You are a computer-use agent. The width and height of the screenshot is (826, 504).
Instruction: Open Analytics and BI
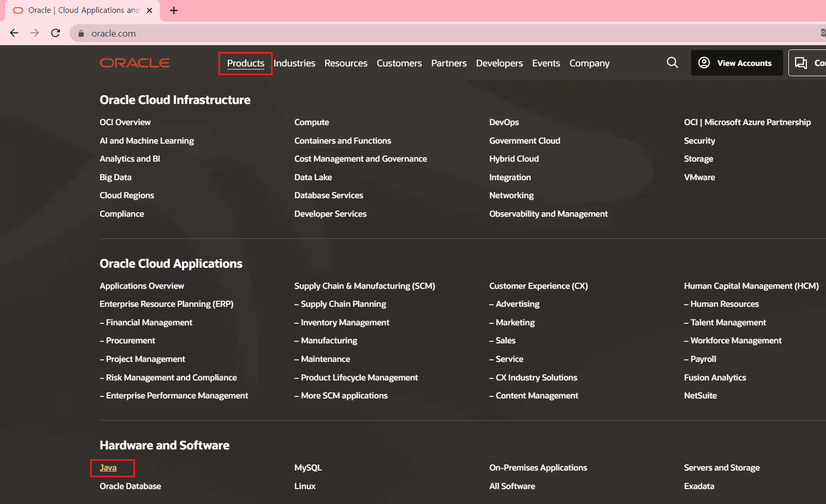[x=130, y=159]
